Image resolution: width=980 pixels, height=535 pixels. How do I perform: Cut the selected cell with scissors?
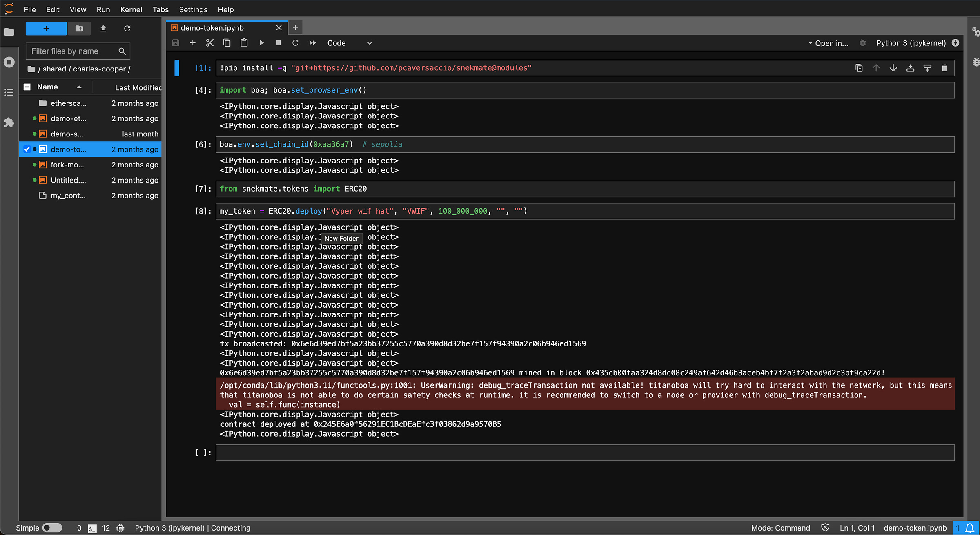(210, 43)
